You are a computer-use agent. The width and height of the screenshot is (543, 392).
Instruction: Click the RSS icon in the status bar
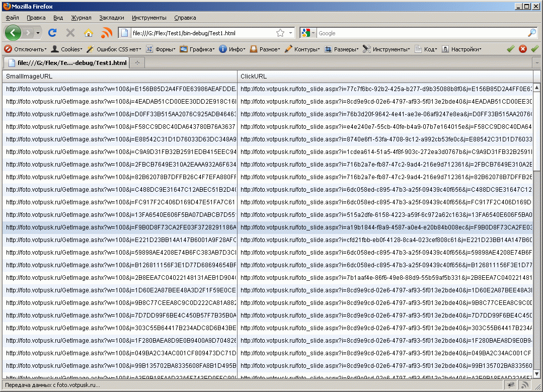click(525, 385)
